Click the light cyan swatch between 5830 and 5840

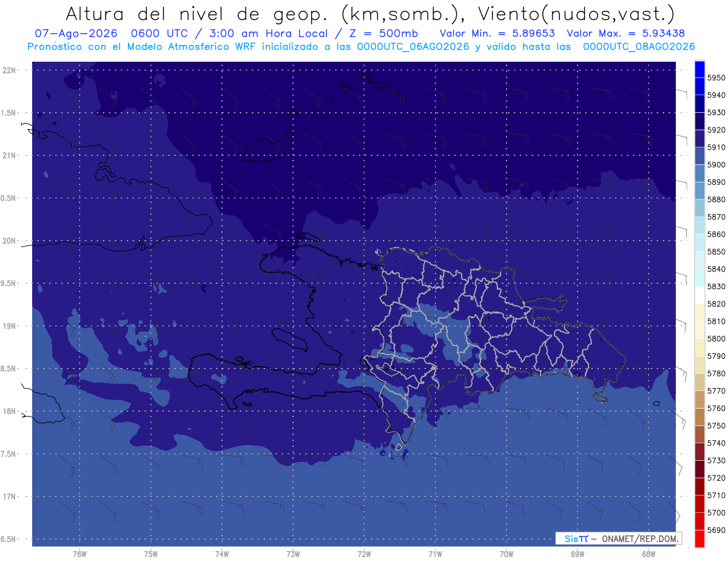click(699, 278)
